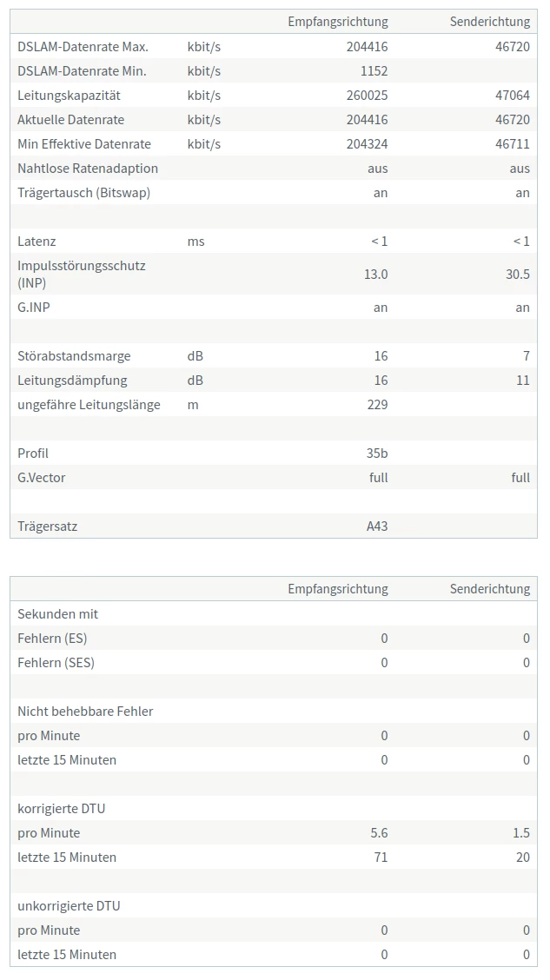Select the "Impulsstörungsschutz (INP)" label

[82, 274]
